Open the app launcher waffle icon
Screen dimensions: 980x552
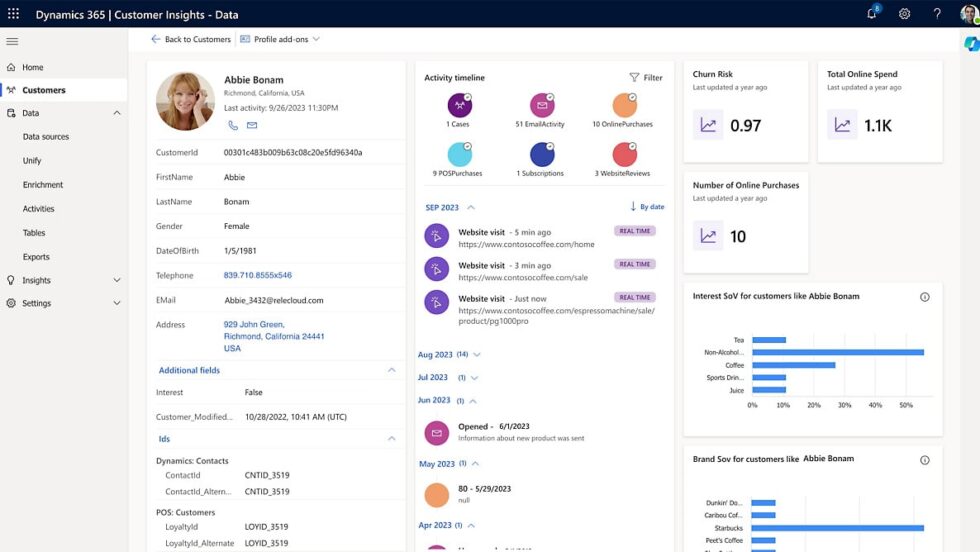point(13,14)
